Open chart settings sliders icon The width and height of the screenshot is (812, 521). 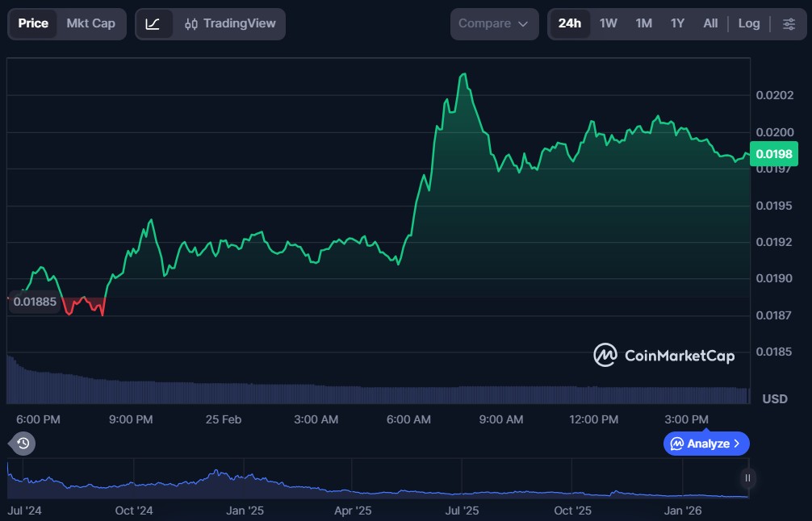[x=789, y=24]
